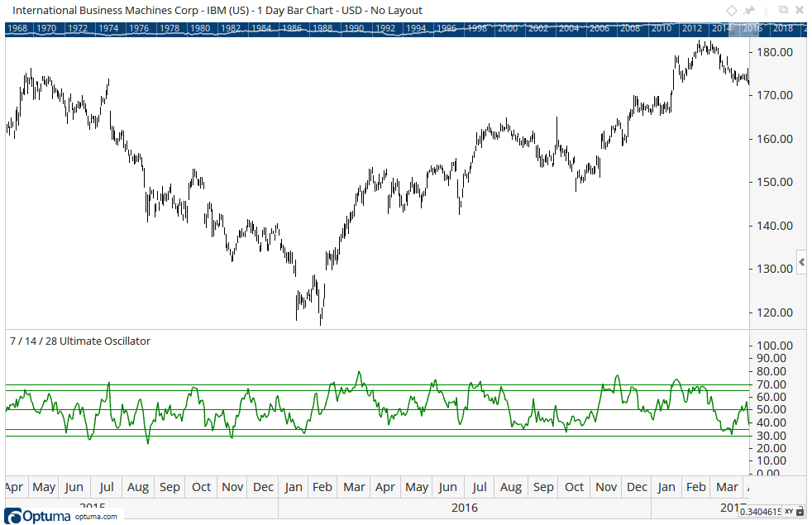Pin the chart with the pushpin icon
Viewport: 812px width, 525px height.
coord(749,11)
